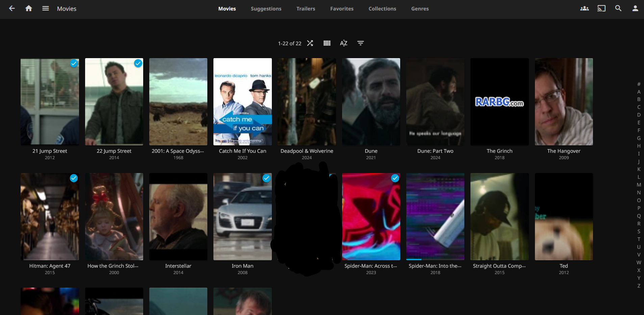Screen dimensions: 644x315
Task: Shuffle the movie library
Action: [x=310, y=43]
